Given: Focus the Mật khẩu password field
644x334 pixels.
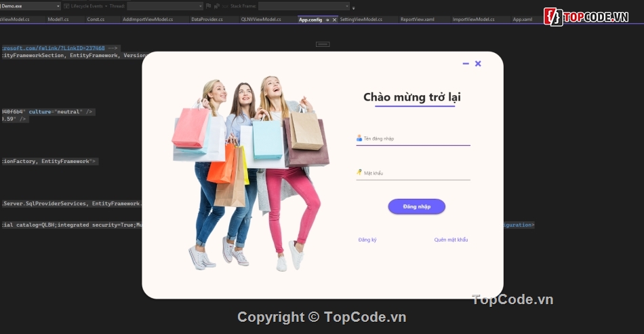Looking at the screenshot, I should 414,173.
